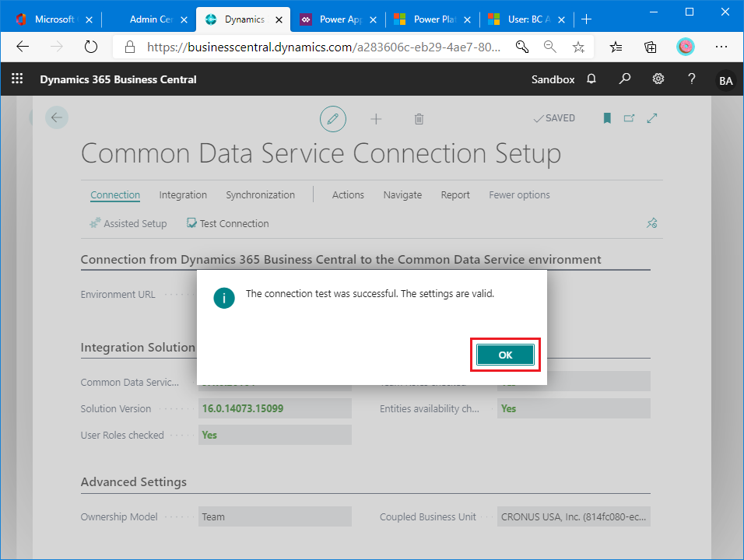The height and width of the screenshot is (560, 744).
Task: Click the pin action bar icon
Action: [x=652, y=223]
